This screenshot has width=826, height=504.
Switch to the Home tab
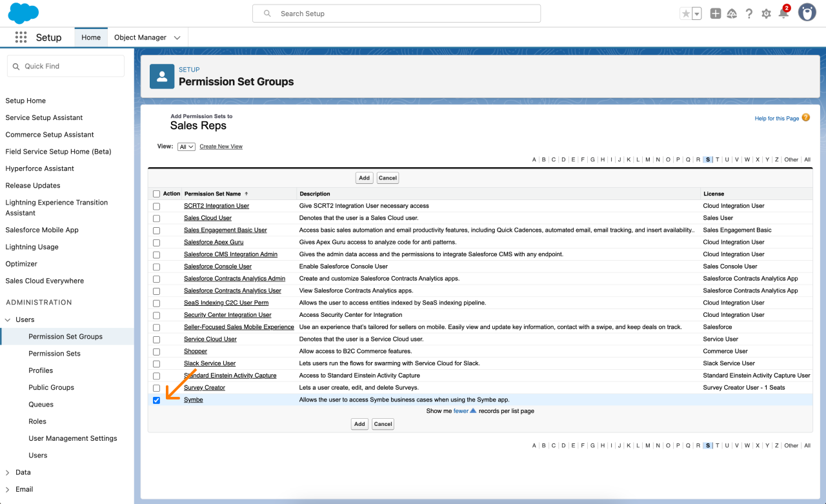click(x=91, y=37)
